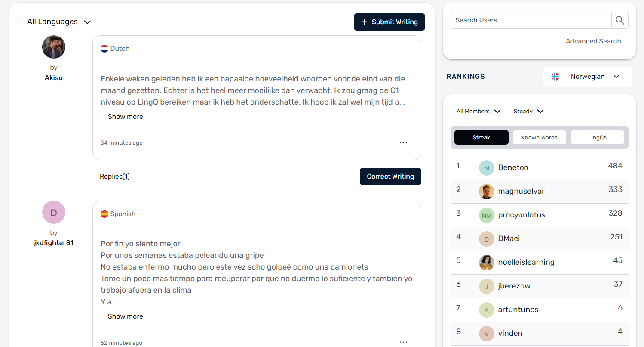Screen dimensions: 644x347
Task: Switch rankings to LingQs tab
Action: pos(597,138)
